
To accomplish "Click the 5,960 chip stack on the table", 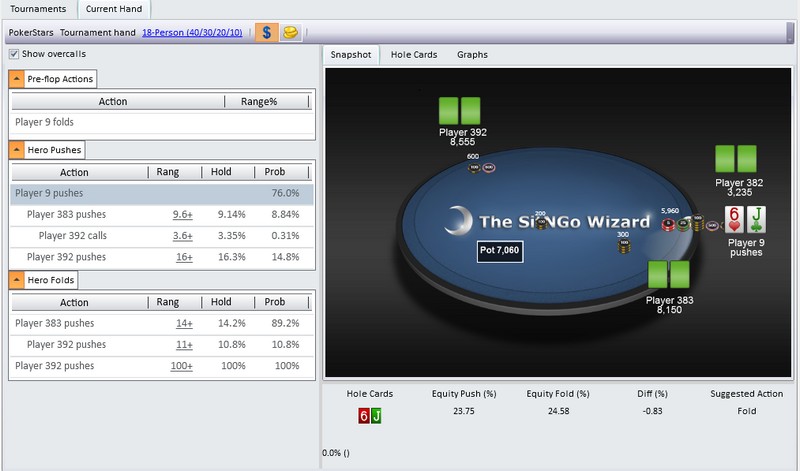I will (x=673, y=224).
